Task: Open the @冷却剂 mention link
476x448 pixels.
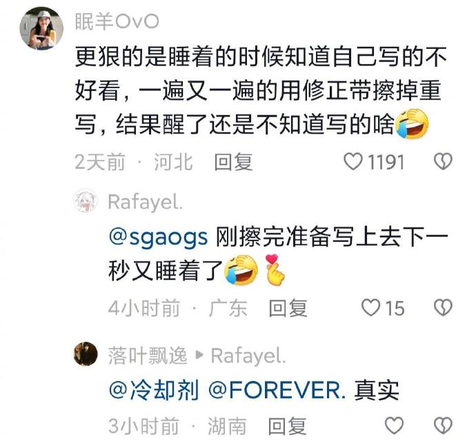Action: [x=154, y=390]
